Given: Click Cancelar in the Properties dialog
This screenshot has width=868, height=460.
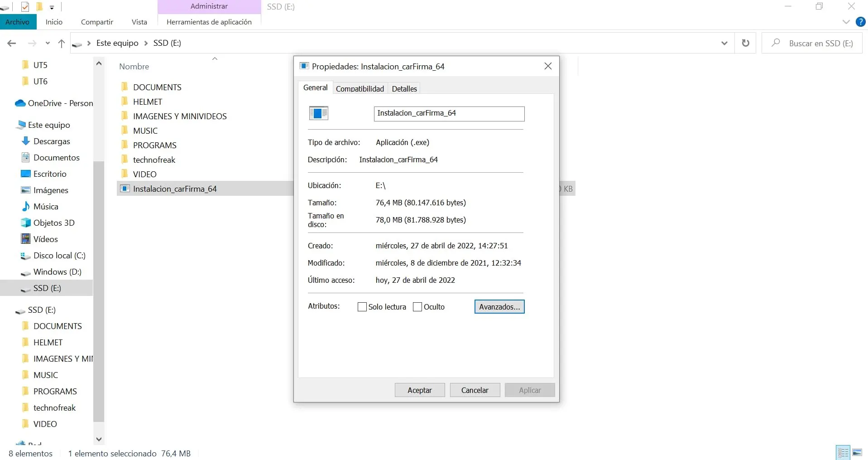Looking at the screenshot, I should tap(475, 390).
